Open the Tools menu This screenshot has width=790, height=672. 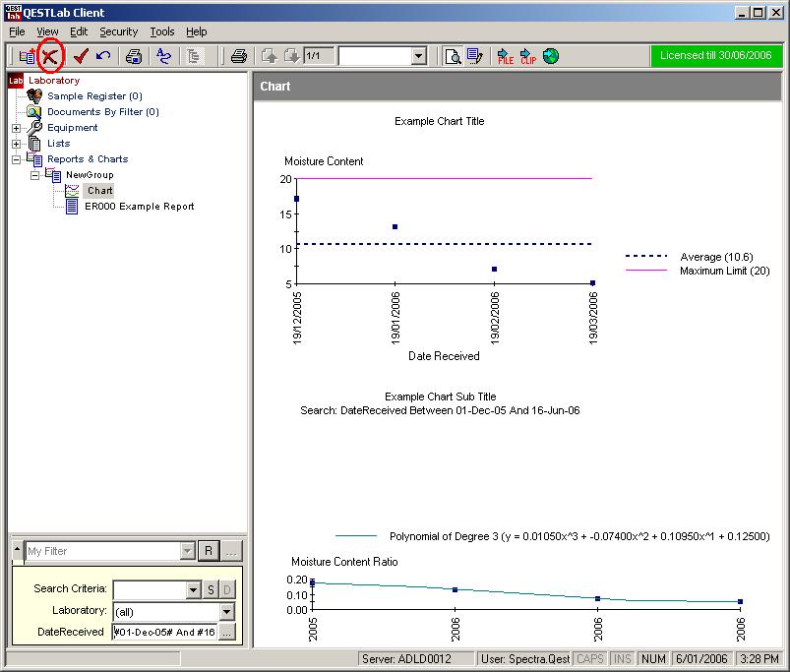161,31
